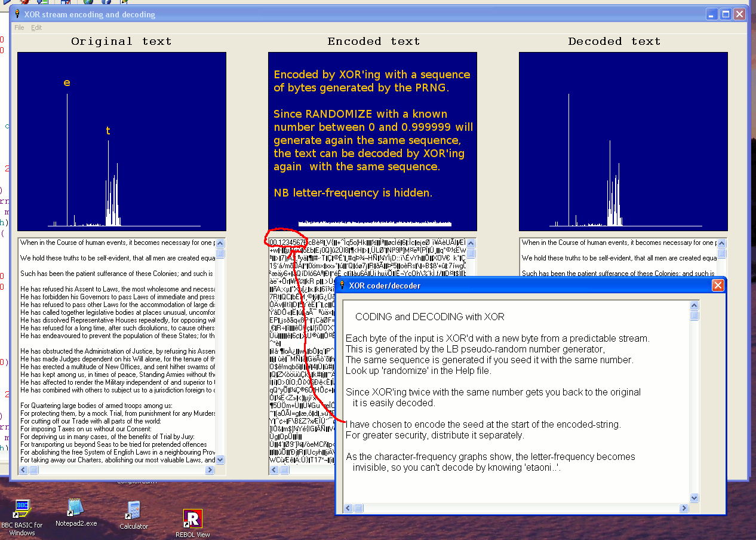Screen dimensions: 756x540
Task: Open the Edit menu
Action: (36, 27)
